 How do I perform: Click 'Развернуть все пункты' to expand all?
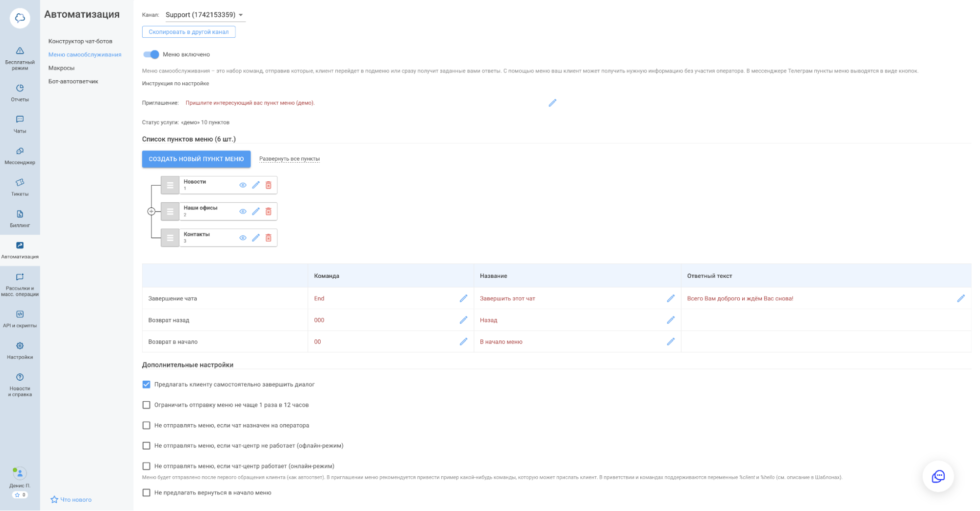(289, 159)
